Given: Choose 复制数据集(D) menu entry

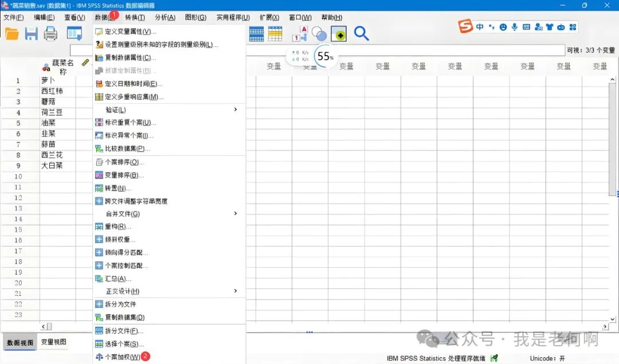Looking at the screenshot, I should tap(169, 317).
